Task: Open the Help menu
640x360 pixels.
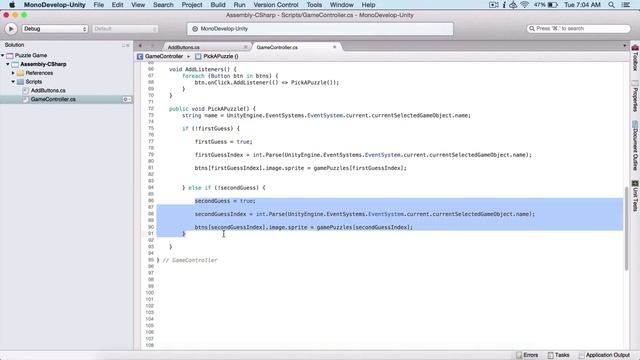Action: tap(368, 5)
